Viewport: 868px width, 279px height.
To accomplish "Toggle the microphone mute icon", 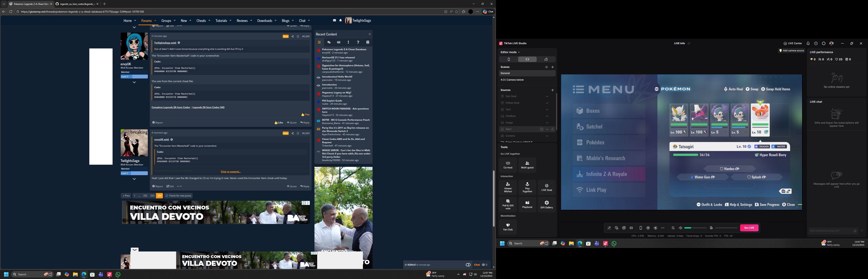I will tap(711, 228).
